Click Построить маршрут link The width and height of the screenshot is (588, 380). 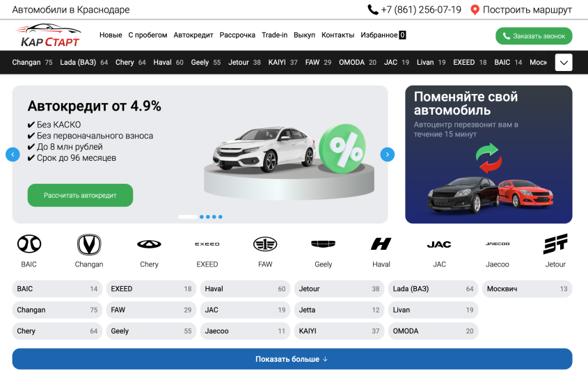tap(527, 10)
